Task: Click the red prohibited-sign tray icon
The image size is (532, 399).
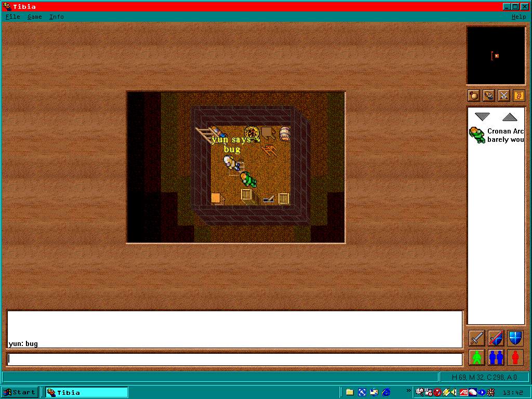Action: click(437, 393)
